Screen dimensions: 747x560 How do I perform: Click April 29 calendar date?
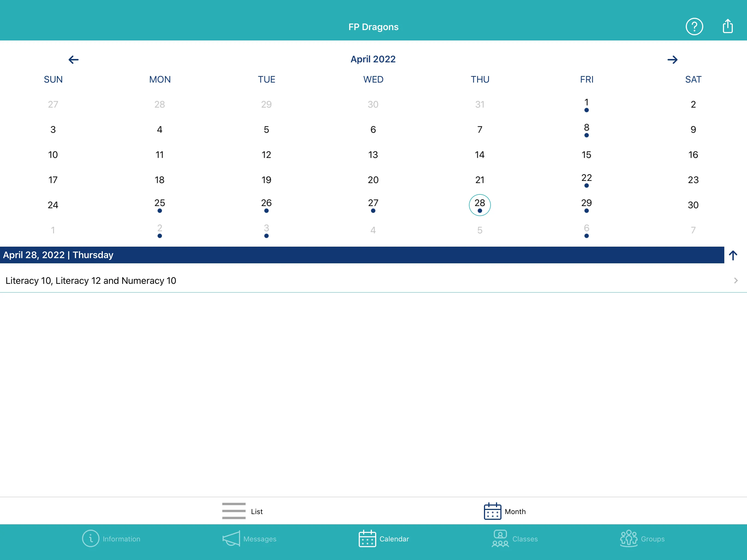click(x=586, y=205)
